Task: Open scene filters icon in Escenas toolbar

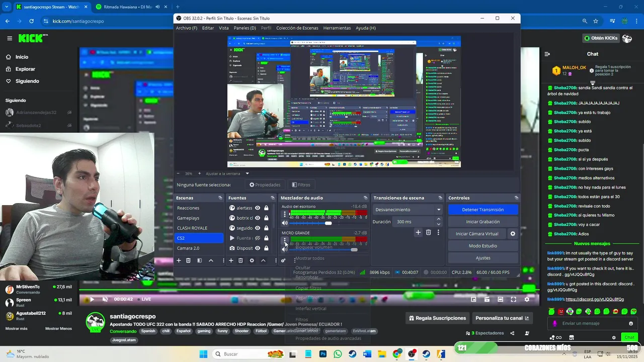Action: tap(199, 260)
